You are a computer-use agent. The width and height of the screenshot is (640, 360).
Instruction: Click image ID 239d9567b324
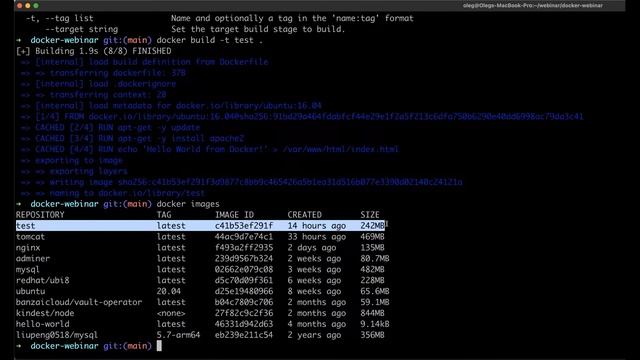pos(244,259)
